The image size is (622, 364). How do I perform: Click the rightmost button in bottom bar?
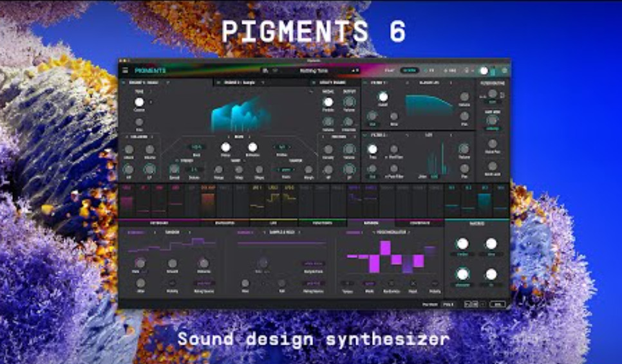(498, 304)
